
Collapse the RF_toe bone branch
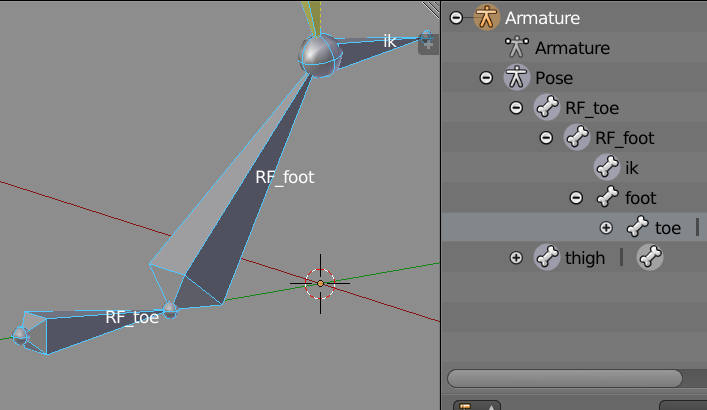coord(516,108)
